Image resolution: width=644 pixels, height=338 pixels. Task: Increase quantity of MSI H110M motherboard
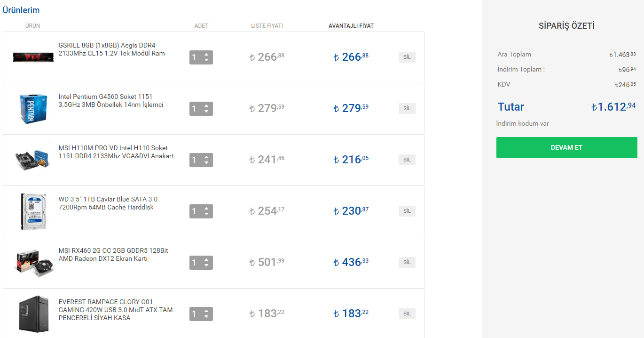(206, 157)
